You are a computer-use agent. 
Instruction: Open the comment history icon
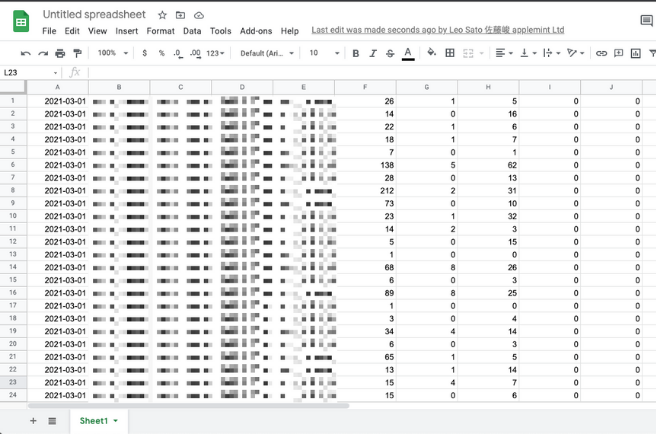click(647, 20)
